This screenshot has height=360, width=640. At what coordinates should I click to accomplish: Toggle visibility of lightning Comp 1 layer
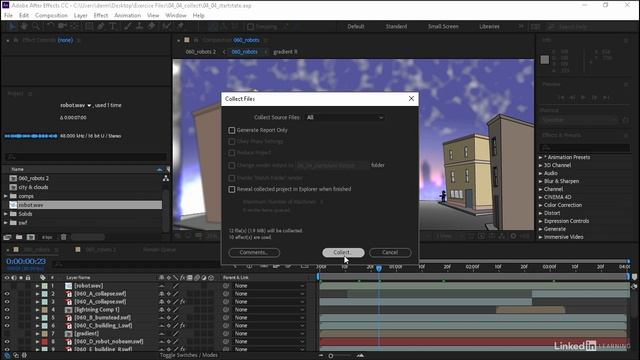click(x=7, y=310)
